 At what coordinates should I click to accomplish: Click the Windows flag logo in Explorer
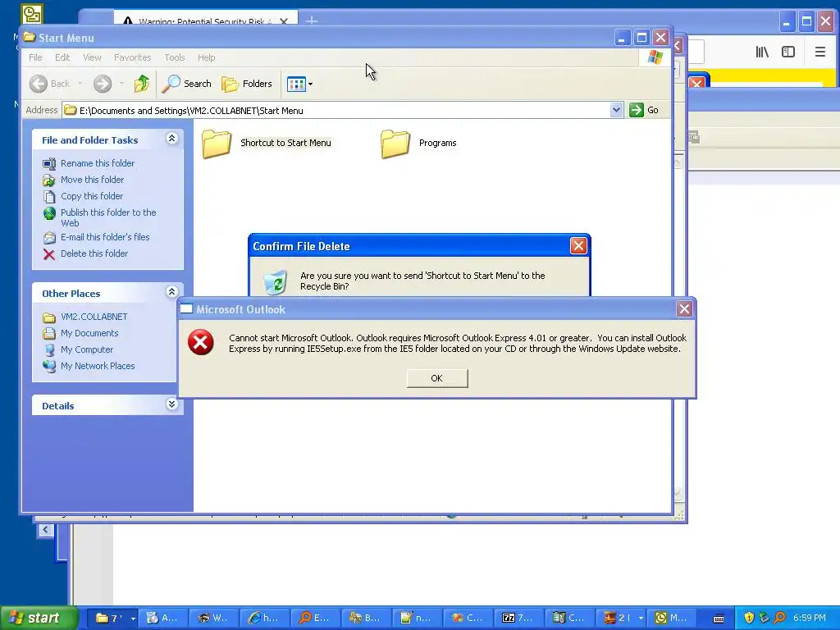coord(655,57)
